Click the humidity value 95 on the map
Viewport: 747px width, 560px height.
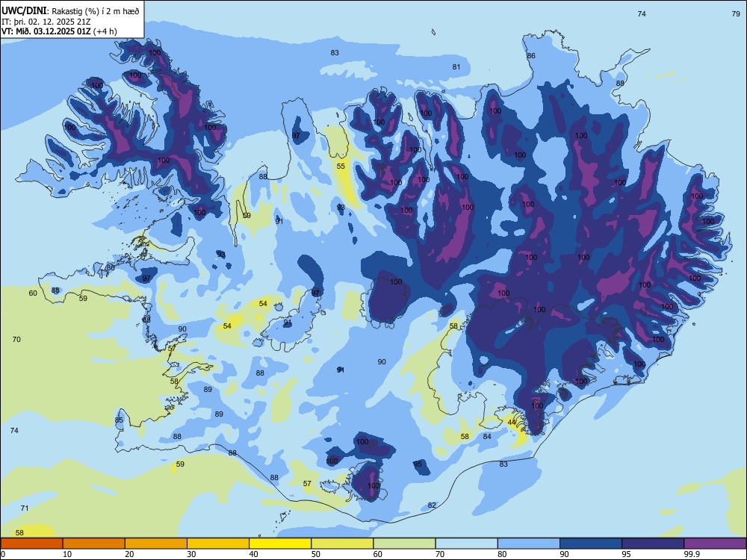tap(418, 464)
